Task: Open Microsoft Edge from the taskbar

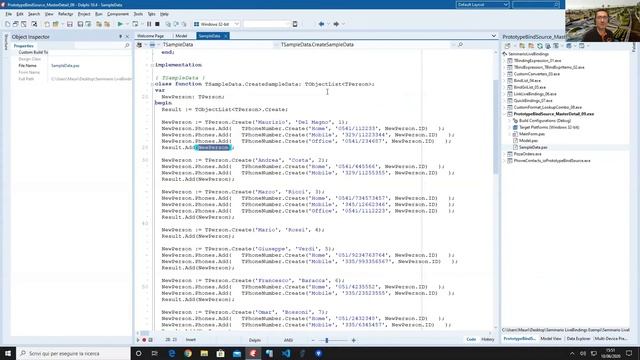Action: pos(171,353)
